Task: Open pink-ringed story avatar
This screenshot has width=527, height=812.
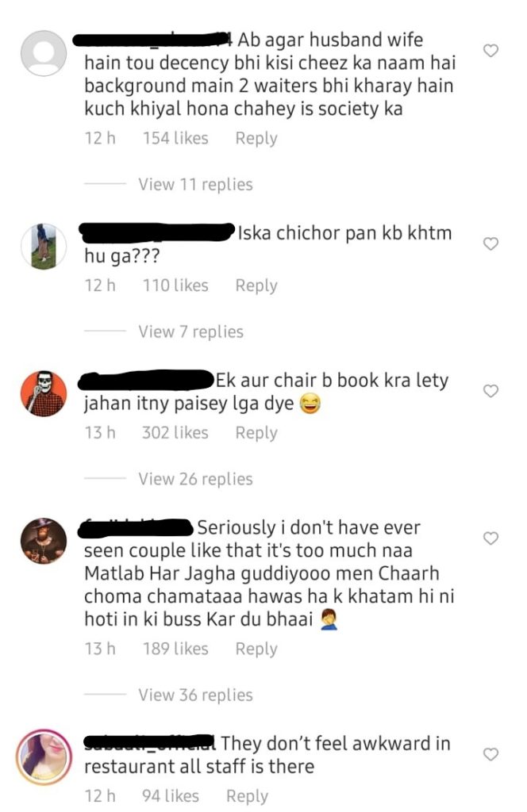Action: [x=44, y=756]
